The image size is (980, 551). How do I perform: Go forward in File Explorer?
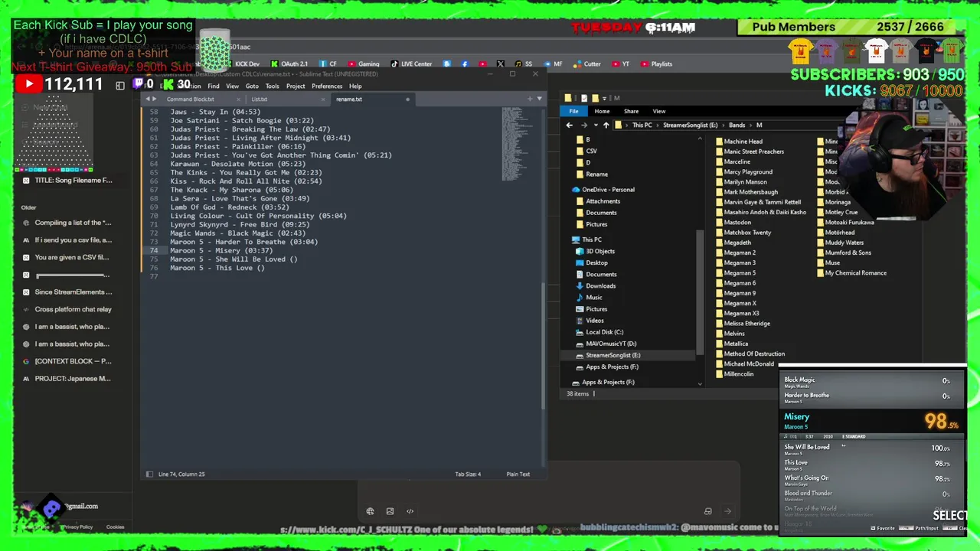point(583,125)
